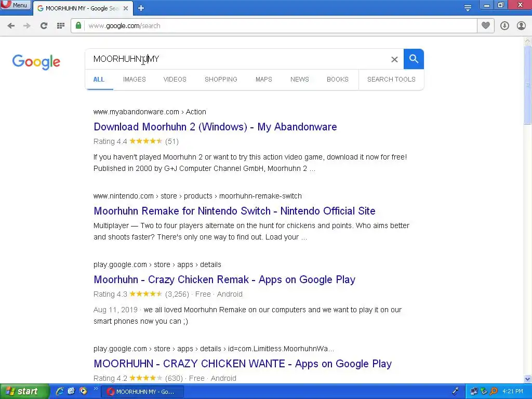
Task: Minimize the Opera window
Action: click(x=486, y=5)
